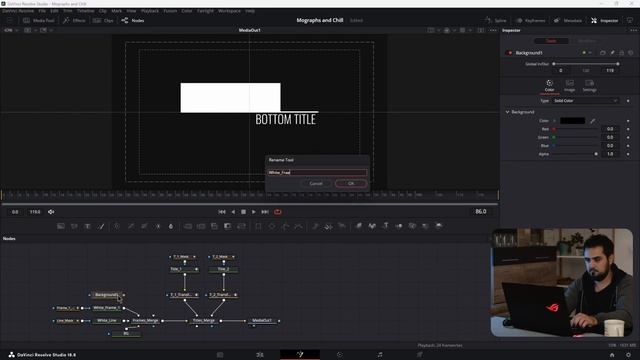Stop playback
640x360 pixels.
point(243,212)
